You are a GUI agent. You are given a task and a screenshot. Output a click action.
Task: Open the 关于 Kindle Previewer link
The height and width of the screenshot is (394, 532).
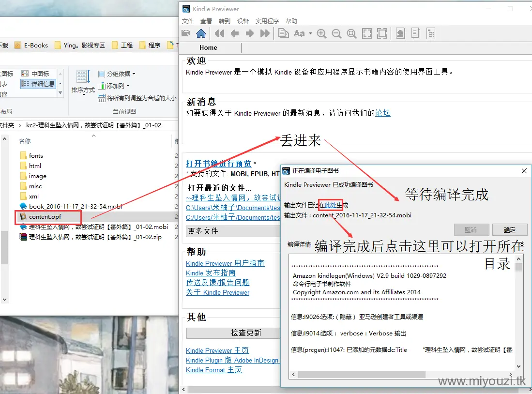pyautogui.click(x=217, y=292)
